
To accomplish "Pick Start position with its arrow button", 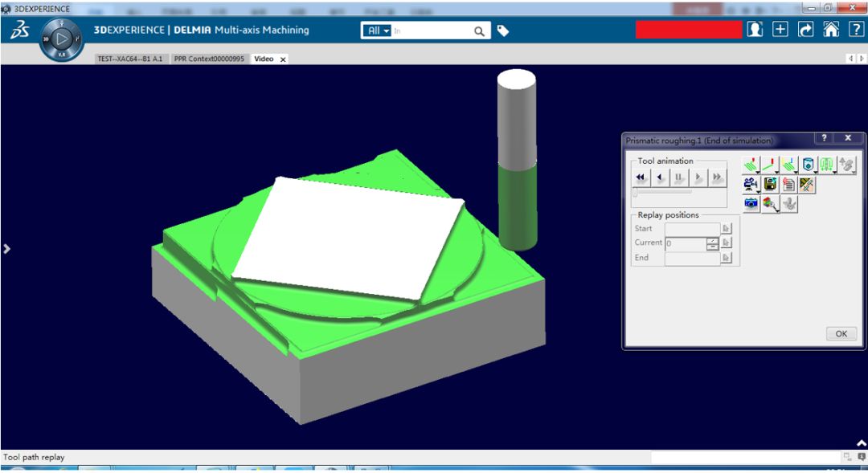I will (x=727, y=229).
